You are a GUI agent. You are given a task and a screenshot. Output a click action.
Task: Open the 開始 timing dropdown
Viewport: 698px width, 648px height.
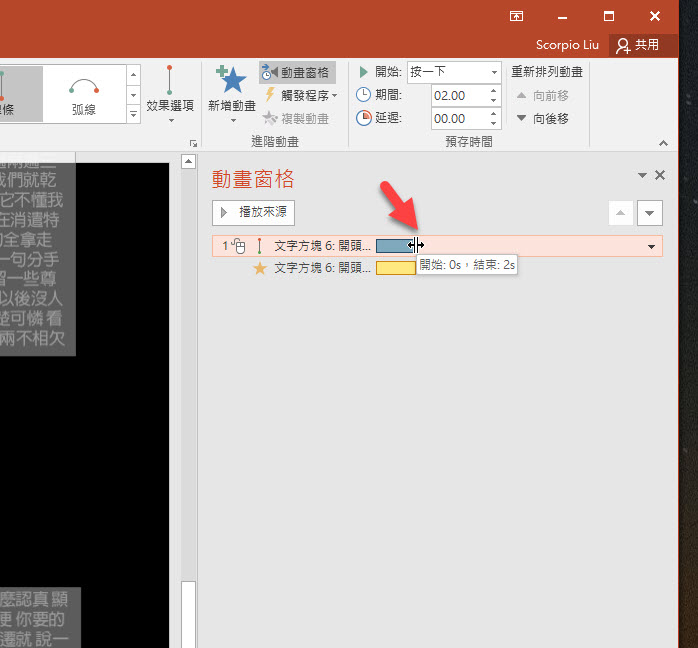point(494,72)
